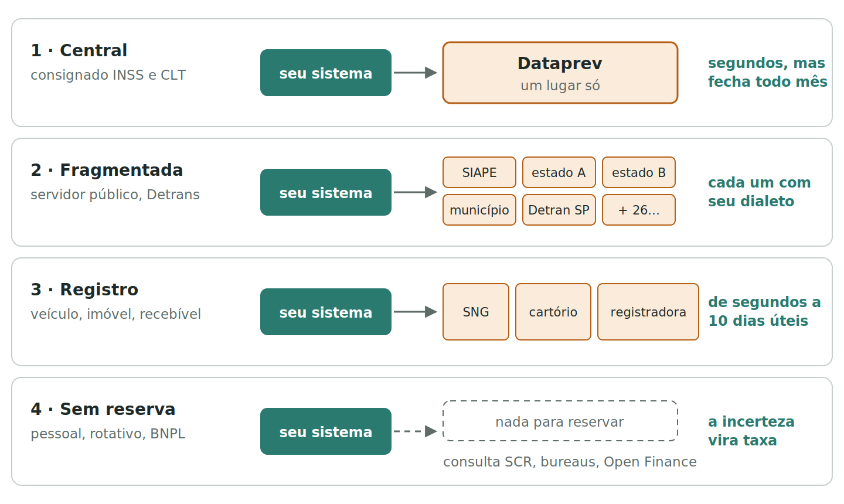Click the '2 · Fragmentada' heading
This screenshot has height=504, width=844.
(x=107, y=170)
